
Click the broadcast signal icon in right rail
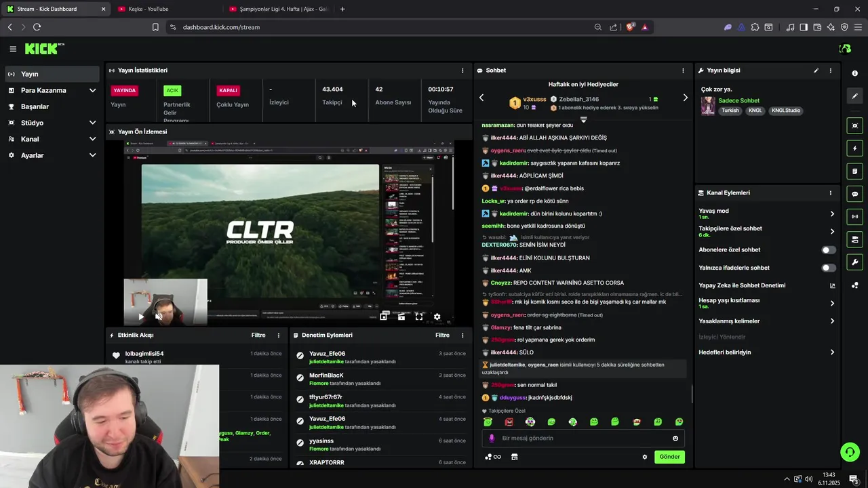[854, 217]
